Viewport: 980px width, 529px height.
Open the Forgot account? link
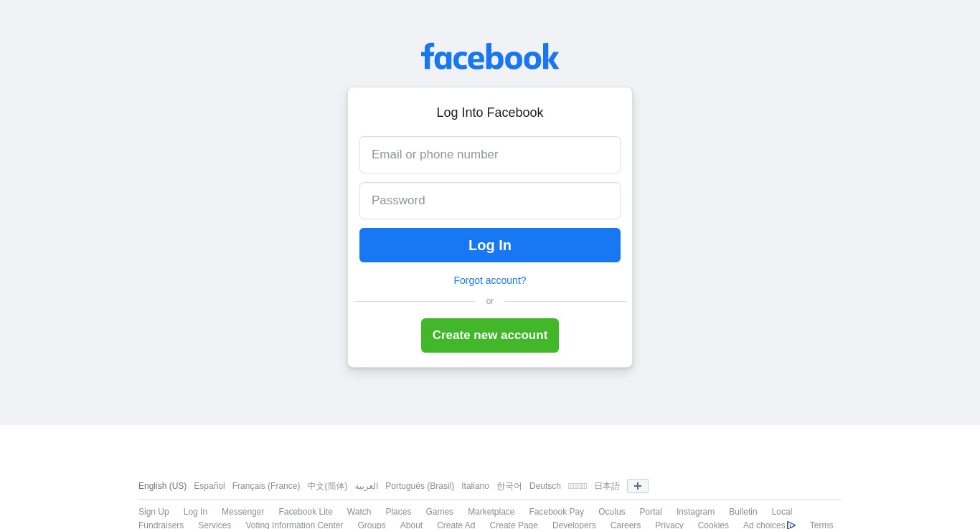click(x=490, y=280)
